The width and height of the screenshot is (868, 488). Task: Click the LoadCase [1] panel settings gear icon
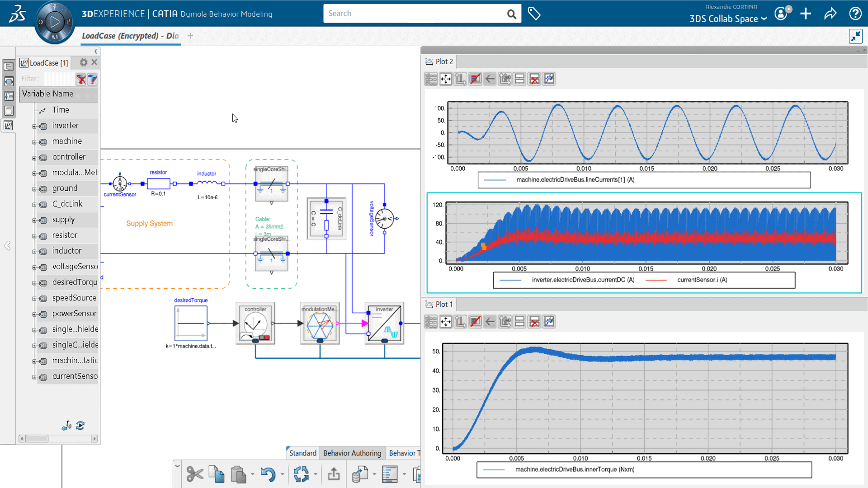(83, 62)
